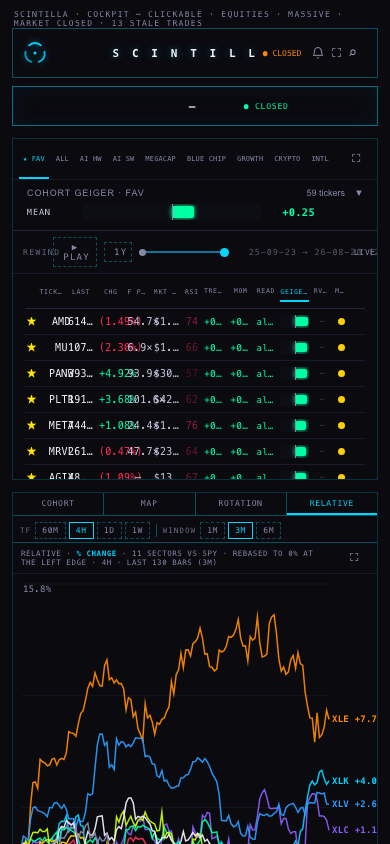Open the notifications bell
The image size is (390, 844).
[x=318, y=53]
